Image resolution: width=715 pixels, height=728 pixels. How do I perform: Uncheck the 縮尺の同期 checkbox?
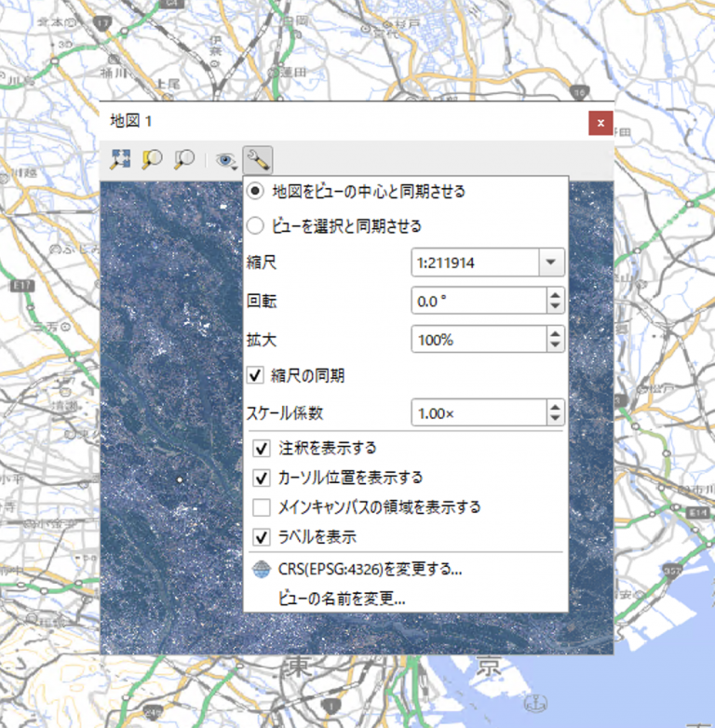click(x=255, y=374)
